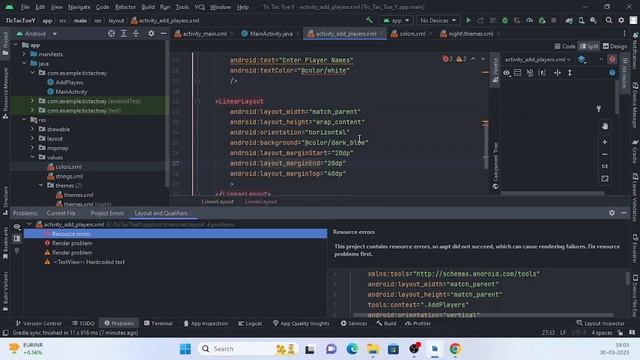Switch editor to Code view

(564, 46)
